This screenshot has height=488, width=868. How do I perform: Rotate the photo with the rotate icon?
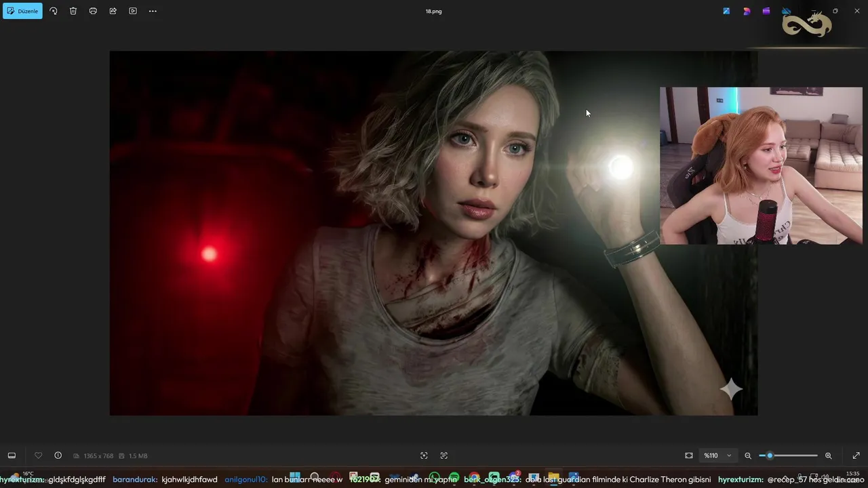54,11
